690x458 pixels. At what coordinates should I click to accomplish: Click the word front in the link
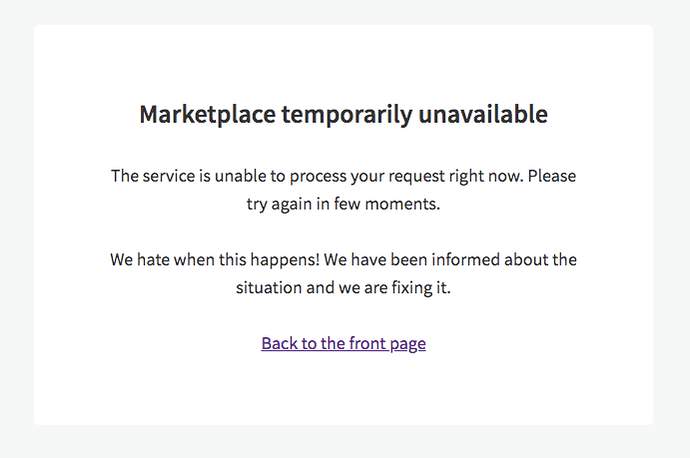367,343
